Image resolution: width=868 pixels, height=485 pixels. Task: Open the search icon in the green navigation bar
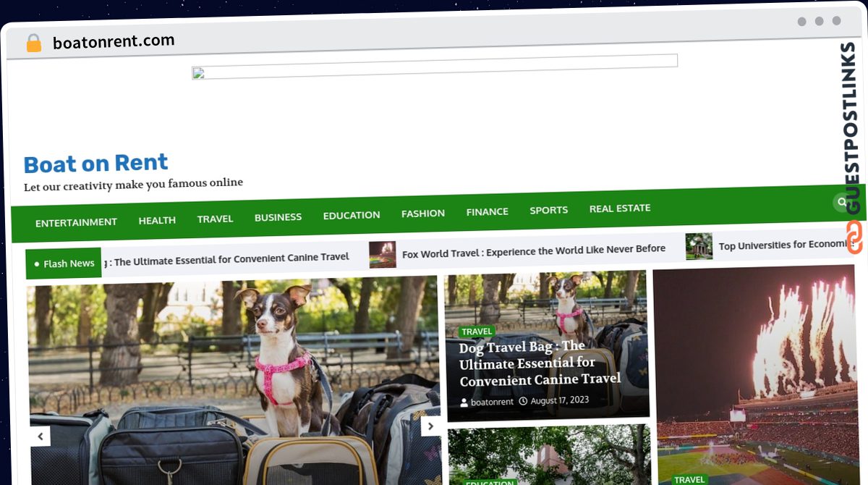coord(841,202)
